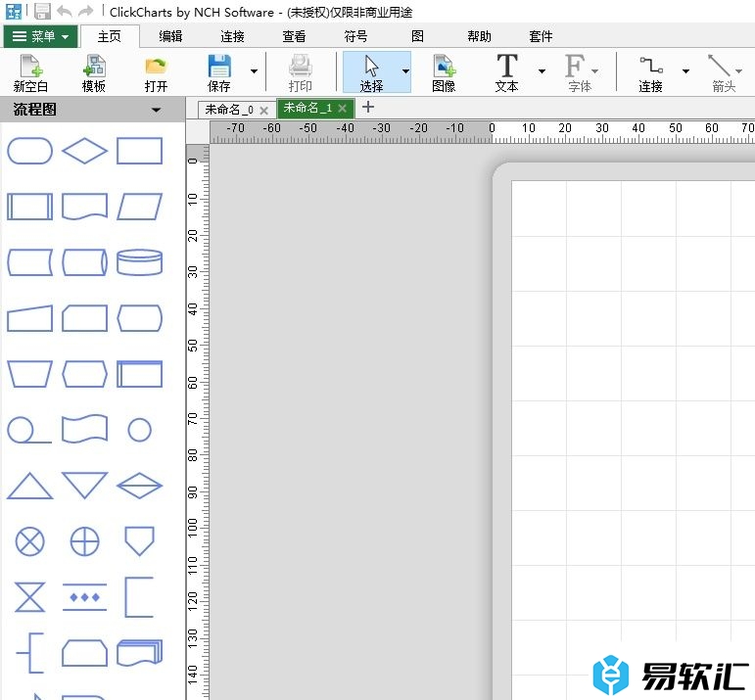This screenshot has width=755, height=700.
Task: Open the 菜单 menu dropdown
Action: (40, 36)
